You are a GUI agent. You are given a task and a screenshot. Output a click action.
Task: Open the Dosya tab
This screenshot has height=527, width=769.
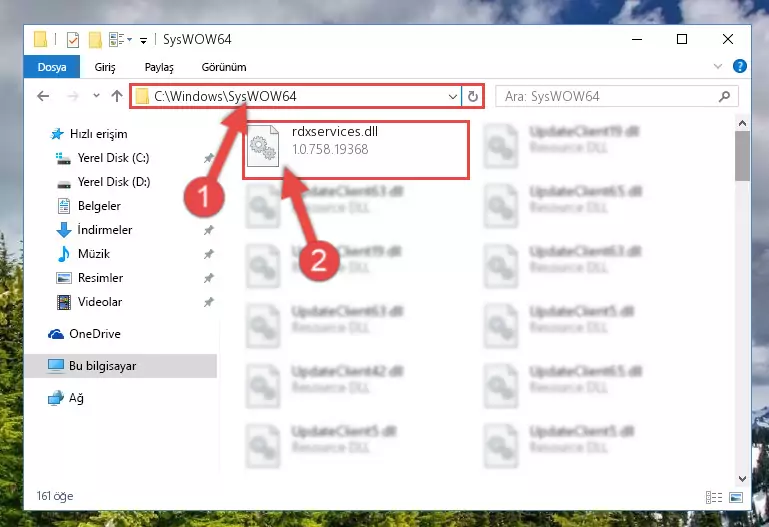pyautogui.click(x=52, y=67)
